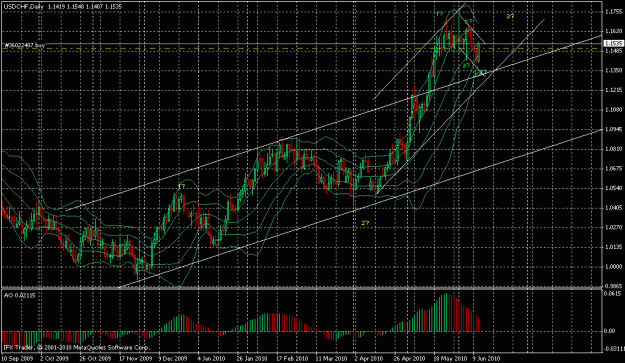Screen dimensions: 625x363
Task: Click the highlighted 1.1535 current price tag
Action: click(x=613, y=43)
